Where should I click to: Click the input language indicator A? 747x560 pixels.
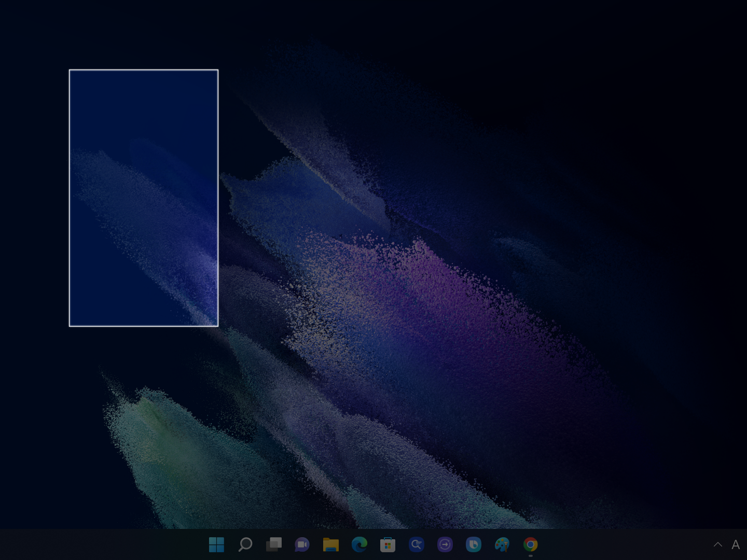pos(736,544)
